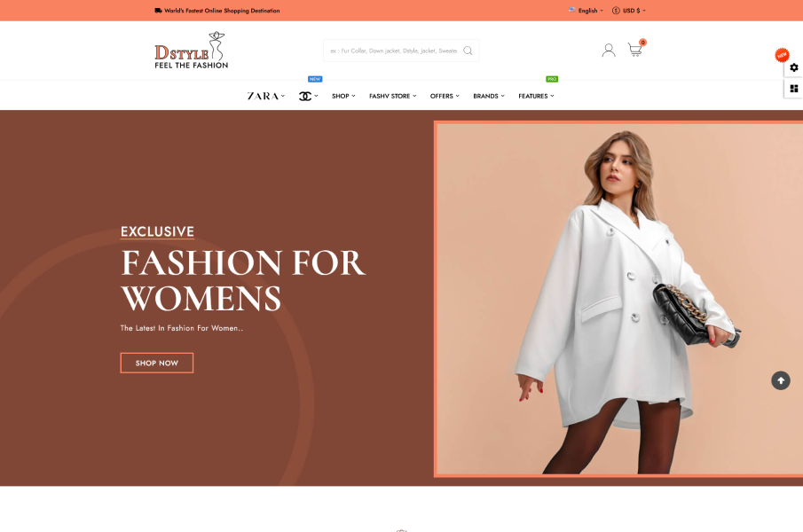This screenshot has height=532, width=803.
Task: Open the Shop menu
Action: pos(342,96)
